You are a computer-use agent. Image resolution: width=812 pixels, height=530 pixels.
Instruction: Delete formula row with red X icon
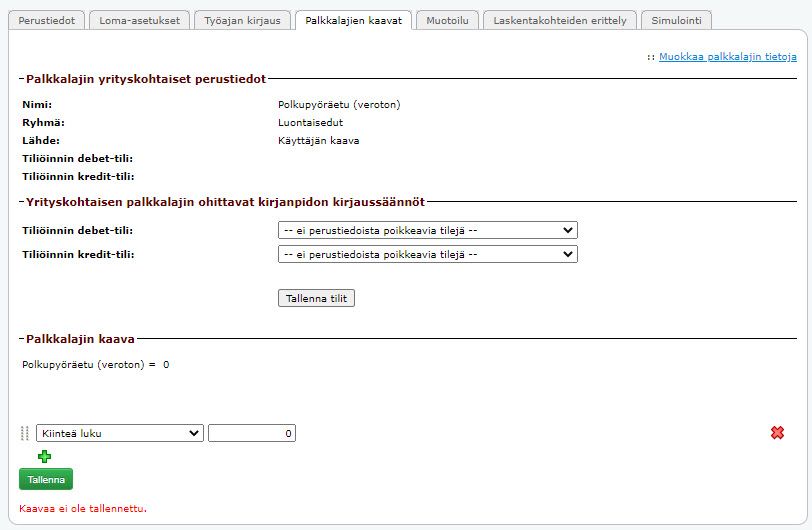(777, 433)
